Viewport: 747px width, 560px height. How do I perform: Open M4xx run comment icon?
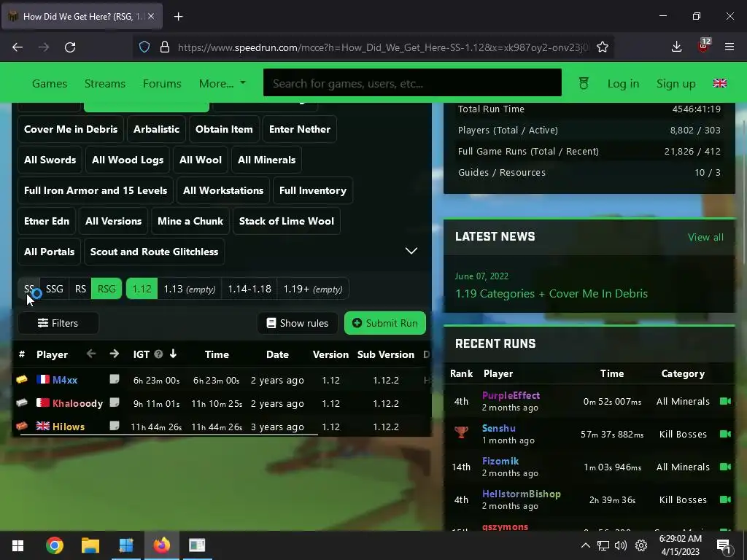pyautogui.click(x=115, y=379)
